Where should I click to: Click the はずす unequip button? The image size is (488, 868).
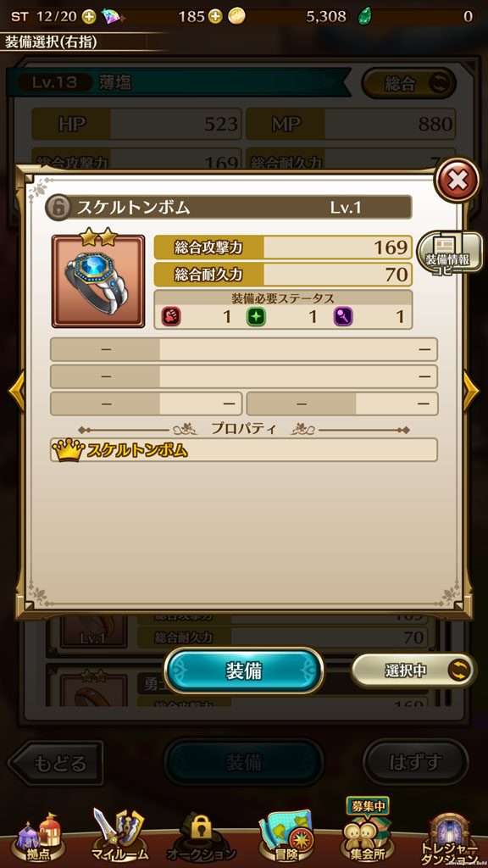coord(415,762)
